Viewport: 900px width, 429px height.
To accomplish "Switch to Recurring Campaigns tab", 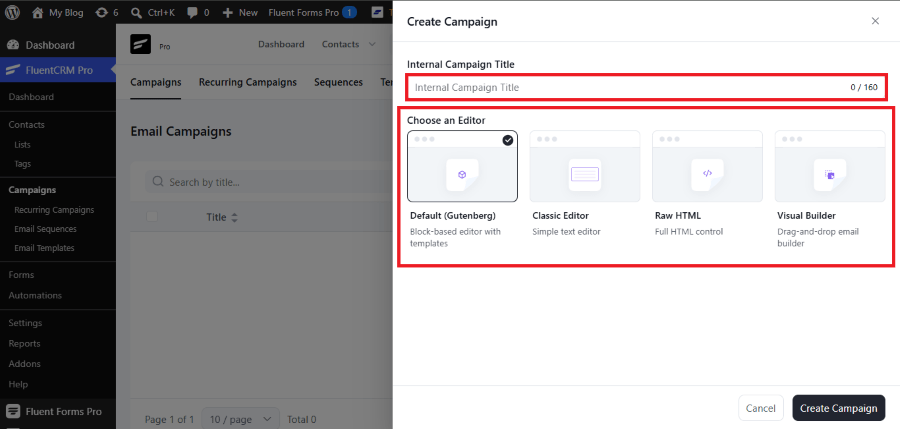I will click(x=248, y=82).
